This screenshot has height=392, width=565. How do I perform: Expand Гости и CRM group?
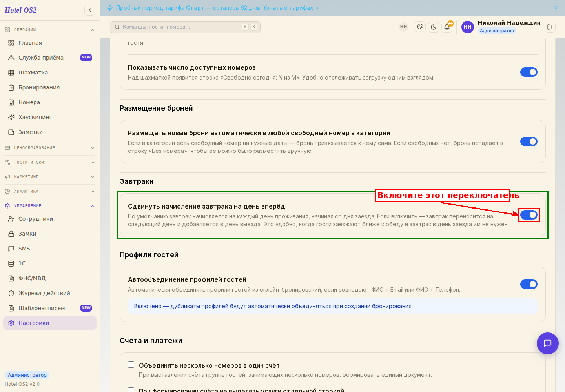[50, 162]
